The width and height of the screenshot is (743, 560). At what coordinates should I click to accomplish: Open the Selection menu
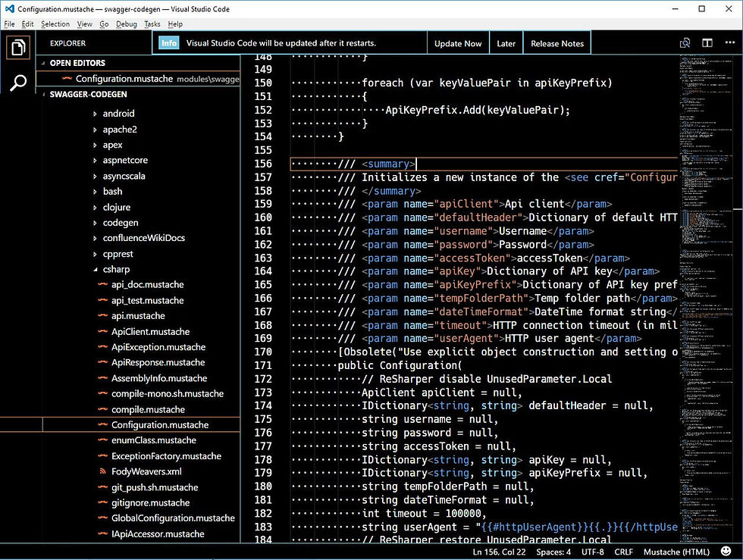[x=55, y=24]
